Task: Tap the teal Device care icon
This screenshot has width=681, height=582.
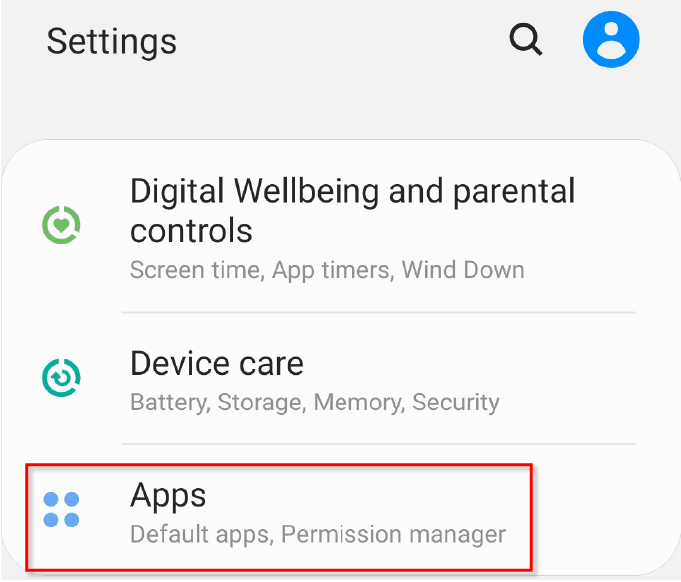Action: tap(61, 377)
